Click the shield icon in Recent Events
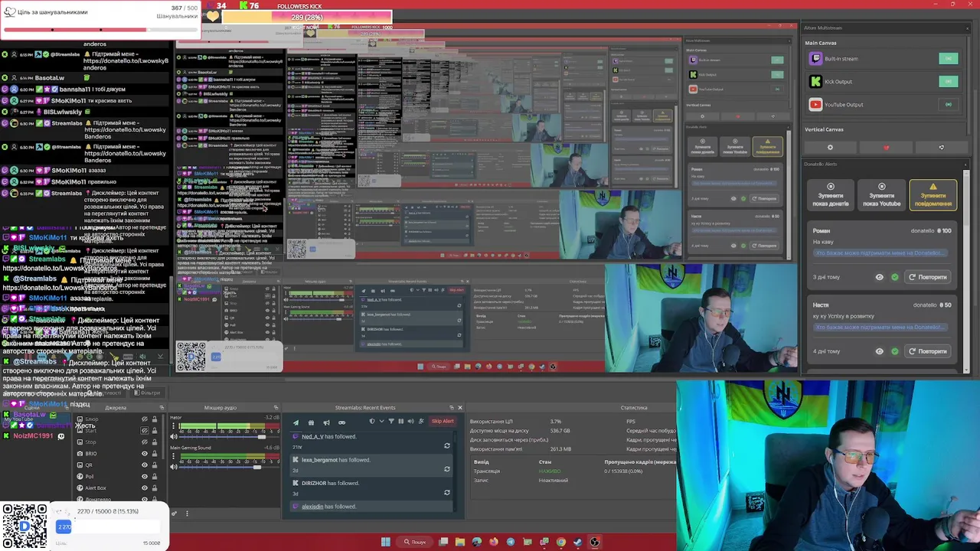The image size is (980, 551). click(372, 421)
